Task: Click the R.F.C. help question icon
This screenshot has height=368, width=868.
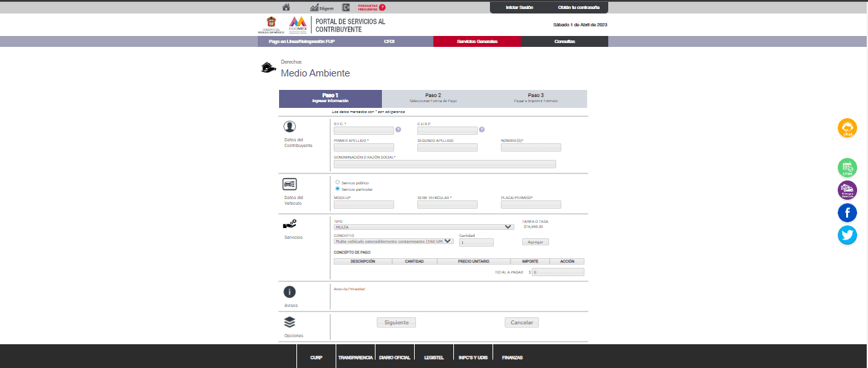Action: coord(398,130)
